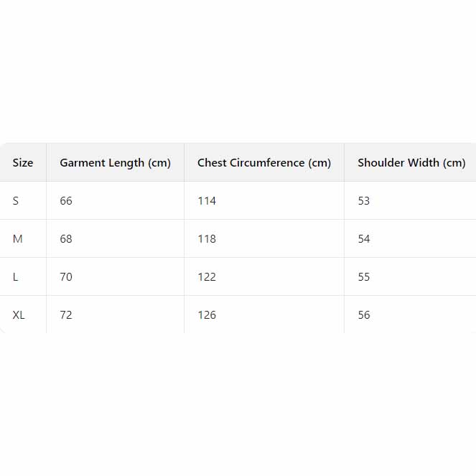Viewport: 476px width, 476px height.
Task: Select the M size cell
Action: coord(18,239)
